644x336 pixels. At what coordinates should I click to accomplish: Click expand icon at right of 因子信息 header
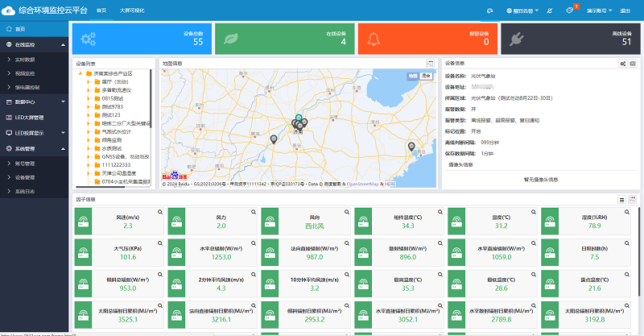pos(633,200)
